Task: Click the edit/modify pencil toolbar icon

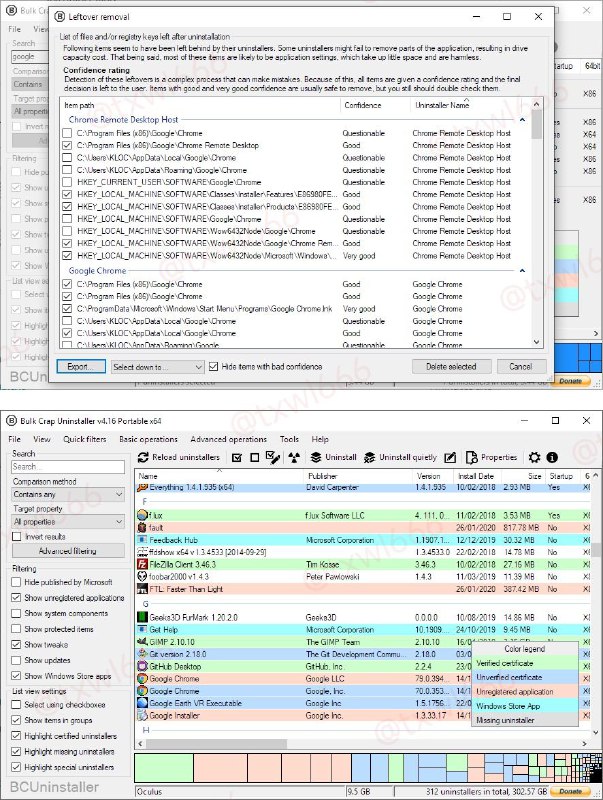Action: 449,457
